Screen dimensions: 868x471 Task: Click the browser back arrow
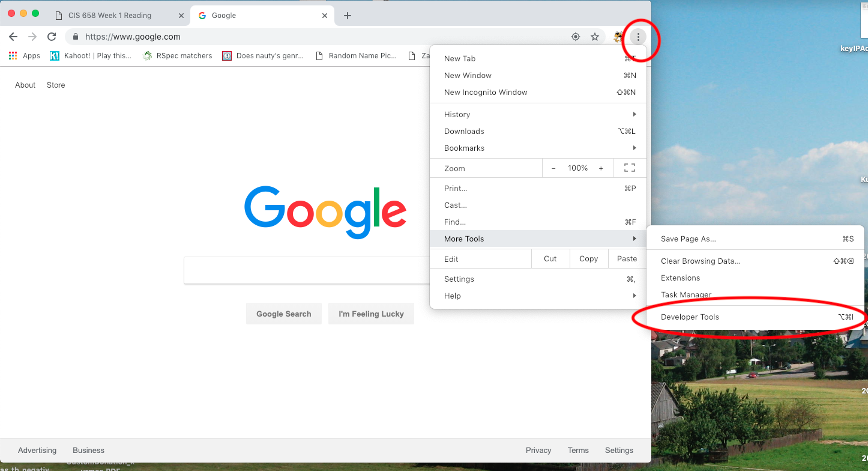[13, 37]
